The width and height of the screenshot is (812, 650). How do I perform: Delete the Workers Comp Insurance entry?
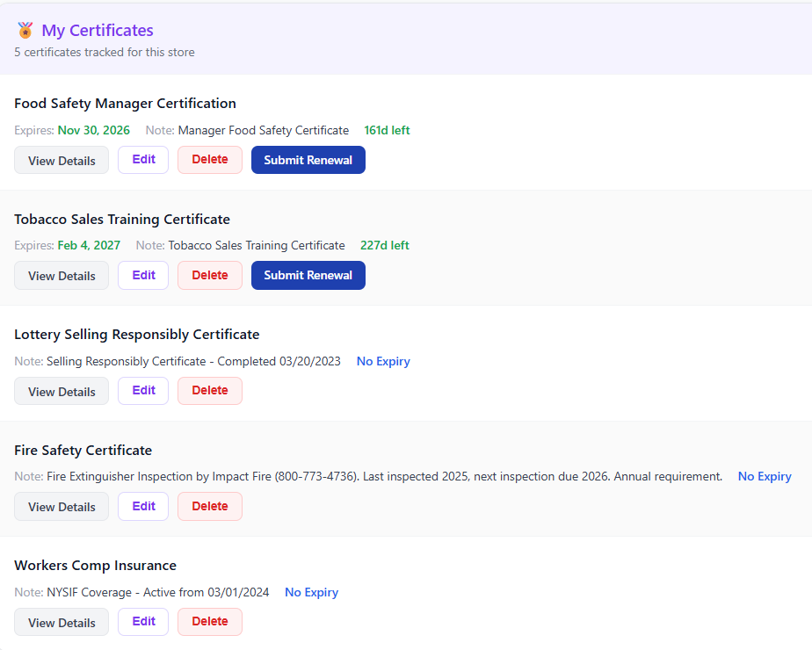[210, 622]
